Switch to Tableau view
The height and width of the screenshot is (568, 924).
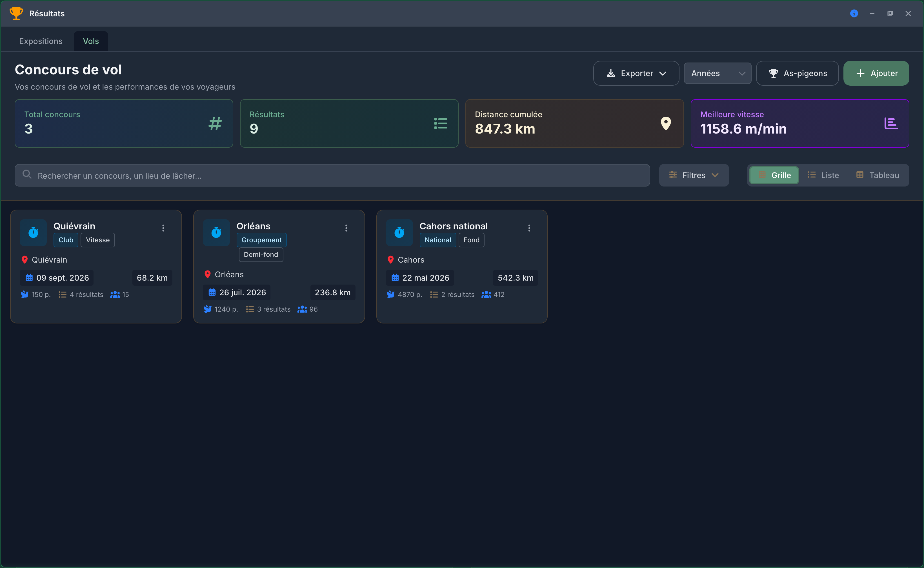pos(878,176)
